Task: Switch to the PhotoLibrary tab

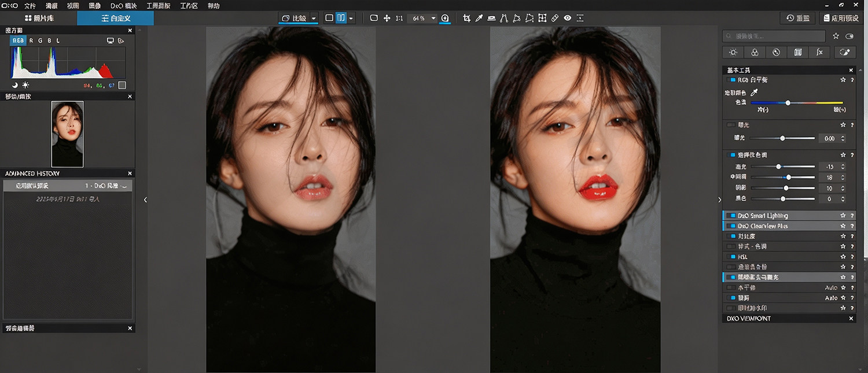Action: tap(39, 19)
